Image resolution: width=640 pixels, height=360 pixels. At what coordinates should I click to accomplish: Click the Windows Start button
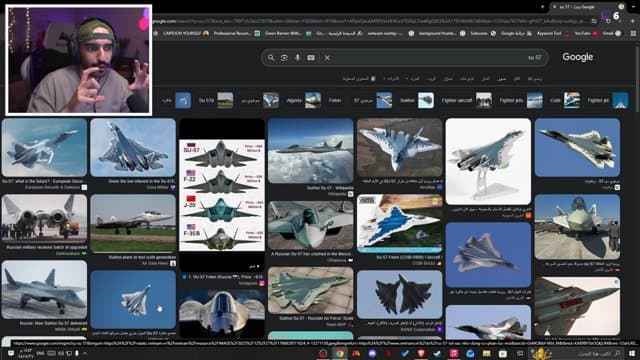632,353
